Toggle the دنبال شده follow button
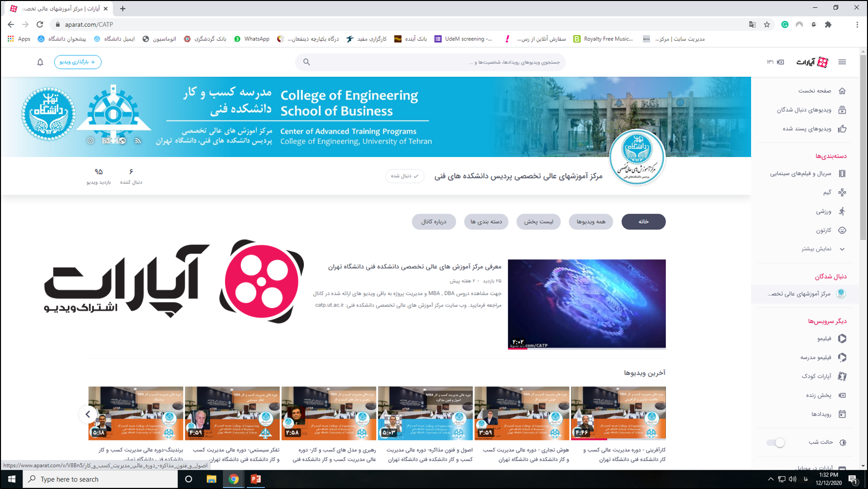 pyautogui.click(x=405, y=176)
